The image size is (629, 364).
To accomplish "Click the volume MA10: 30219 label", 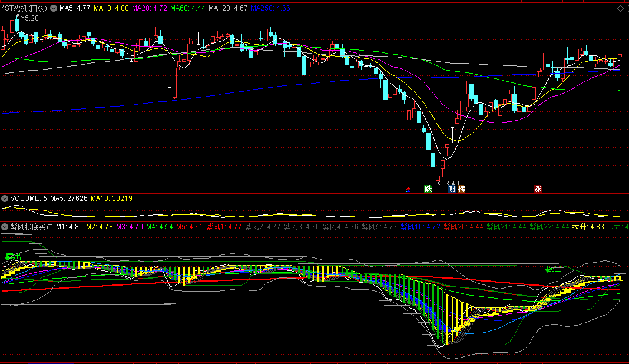I will pos(111,198).
